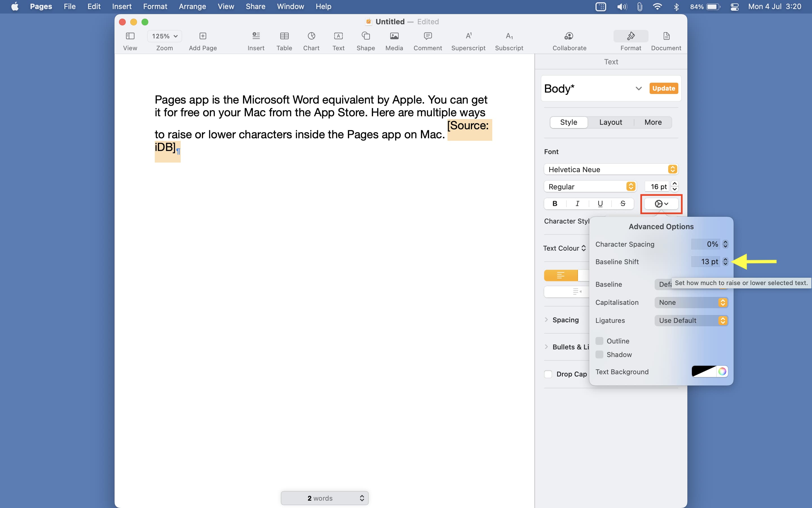Enable the Shadow checkbox
The height and width of the screenshot is (508, 812).
(x=599, y=354)
